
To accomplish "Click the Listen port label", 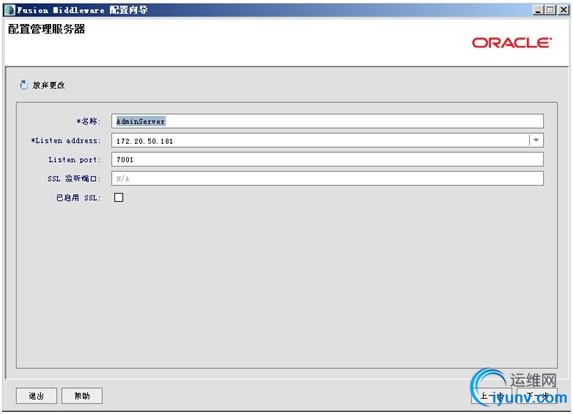I will (74, 160).
